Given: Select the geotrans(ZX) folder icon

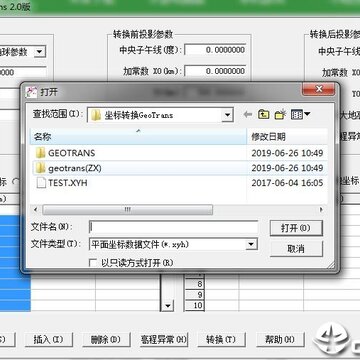Looking at the screenshot, I should coord(40,168).
